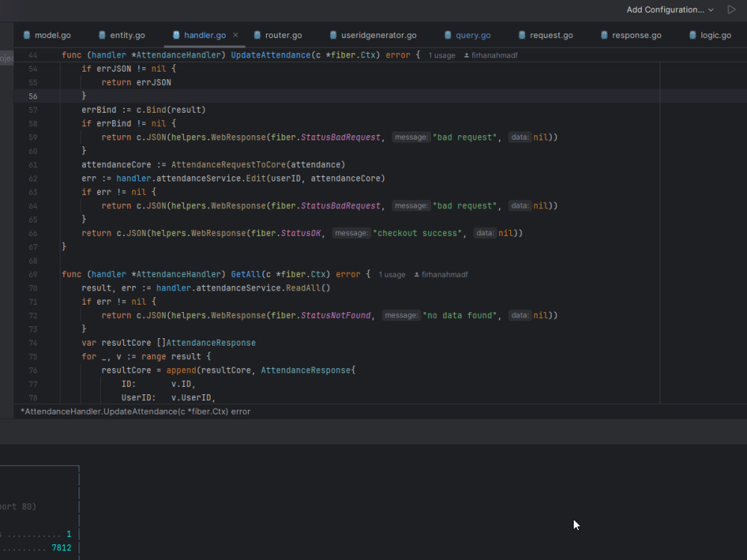Select the request.go tab
The height and width of the screenshot is (560, 747).
545,35
